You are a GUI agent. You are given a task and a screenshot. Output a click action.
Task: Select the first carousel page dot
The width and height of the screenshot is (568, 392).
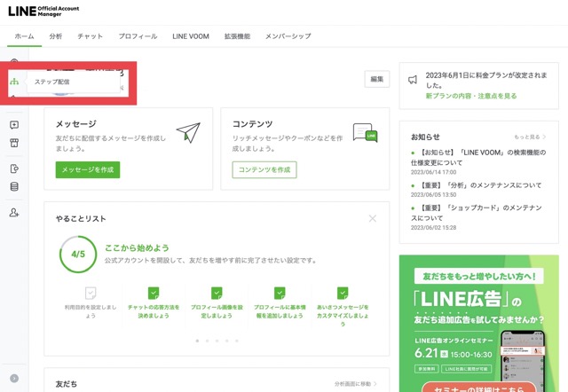tap(197, 341)
